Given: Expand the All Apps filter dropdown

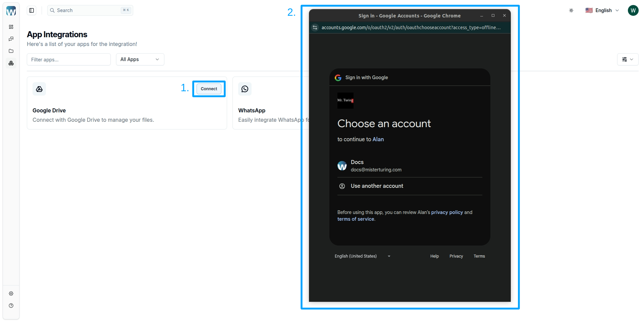Looking at the screenshot, I should click(x=140, y=59).
